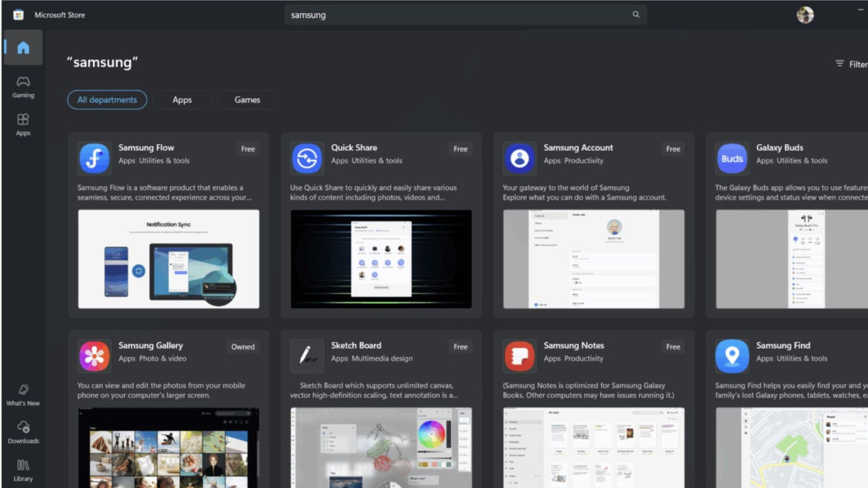Click the Quick Share app icon

pos(307,159)
